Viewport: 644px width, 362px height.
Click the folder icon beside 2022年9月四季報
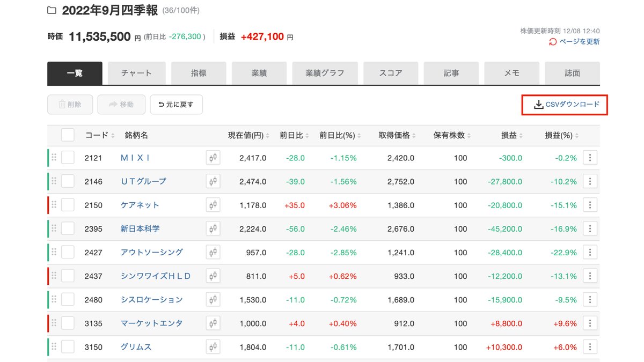click(x=52, y=11)
